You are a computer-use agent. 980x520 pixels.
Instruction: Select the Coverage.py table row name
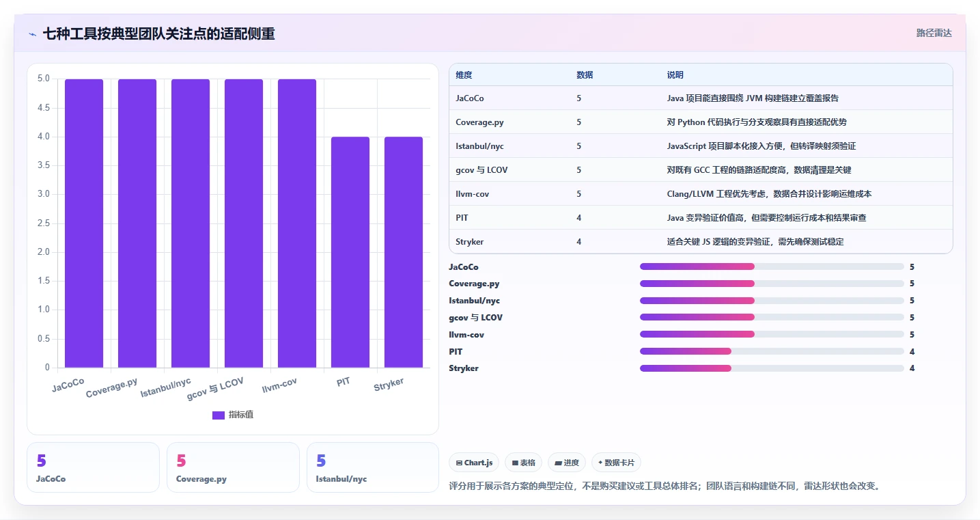[479, 122]
